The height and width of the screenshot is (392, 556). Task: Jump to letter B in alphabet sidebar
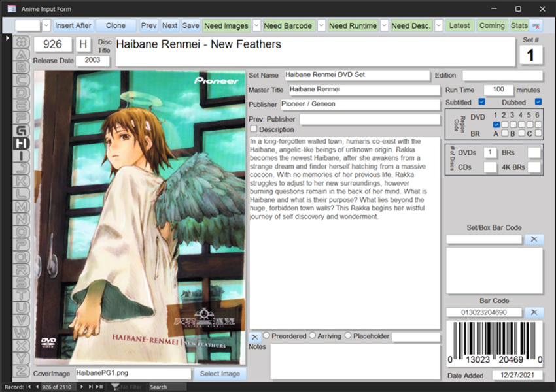point(22,67)
